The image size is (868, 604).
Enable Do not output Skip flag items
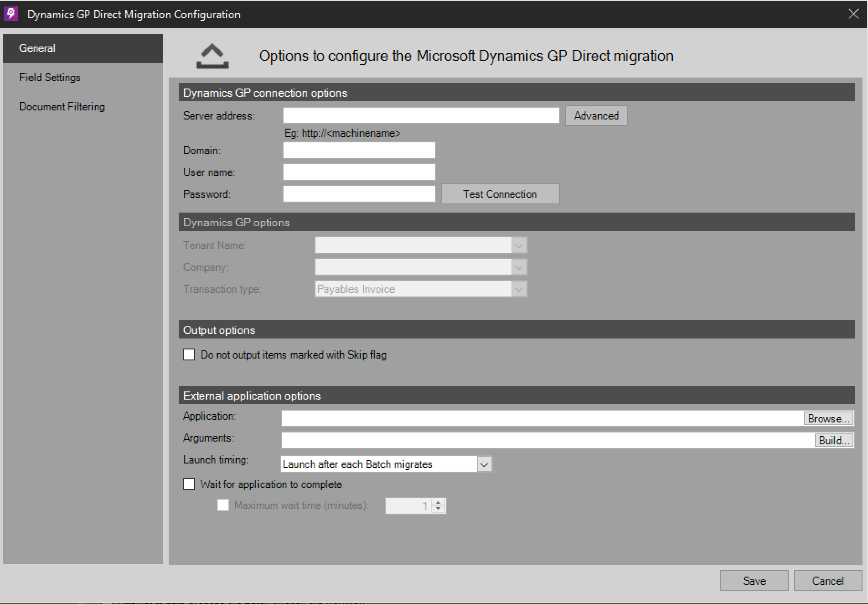(189, 354)
